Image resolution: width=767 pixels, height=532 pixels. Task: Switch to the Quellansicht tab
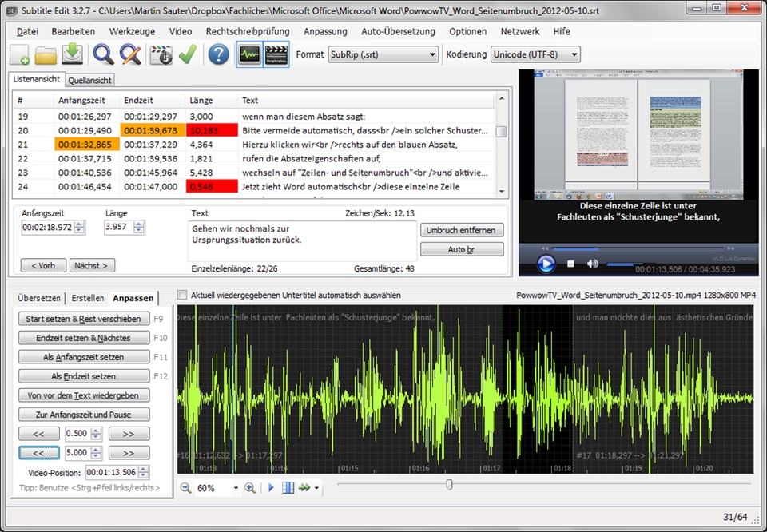[x=90, y=80]
